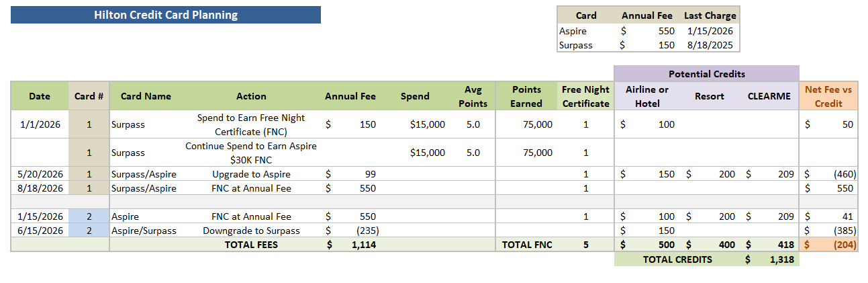Click the Avg Points column header
The width and height of the screenshot is (868, 283).
(473, 96)
